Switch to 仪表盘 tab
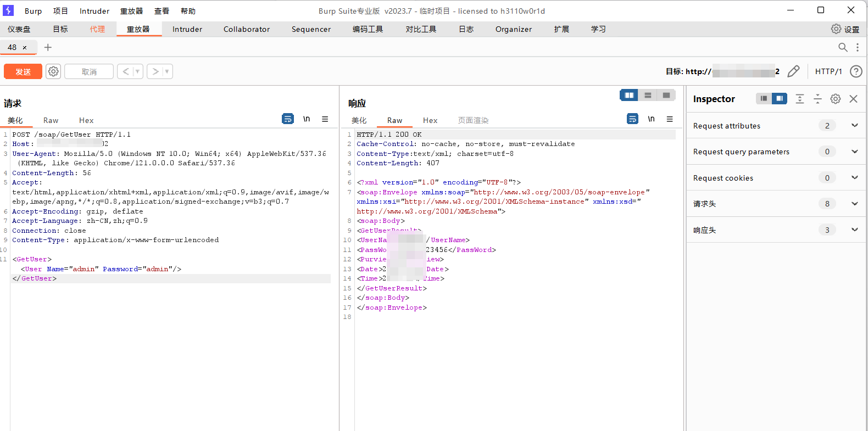The image size is (868, 431). 19,29
